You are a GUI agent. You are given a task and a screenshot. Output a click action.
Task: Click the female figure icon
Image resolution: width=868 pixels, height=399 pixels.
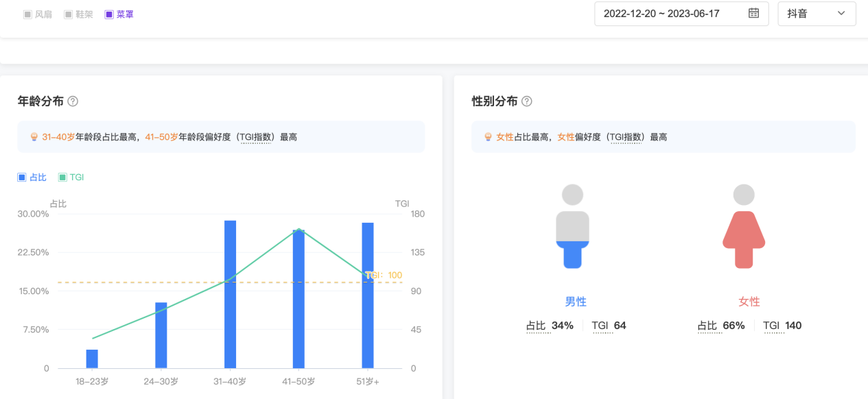coord(744,226)
